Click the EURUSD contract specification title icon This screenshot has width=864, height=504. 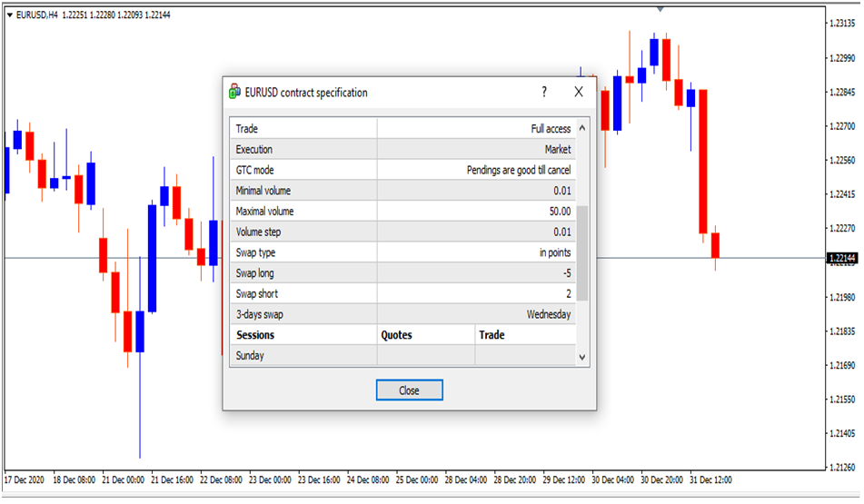234,92
